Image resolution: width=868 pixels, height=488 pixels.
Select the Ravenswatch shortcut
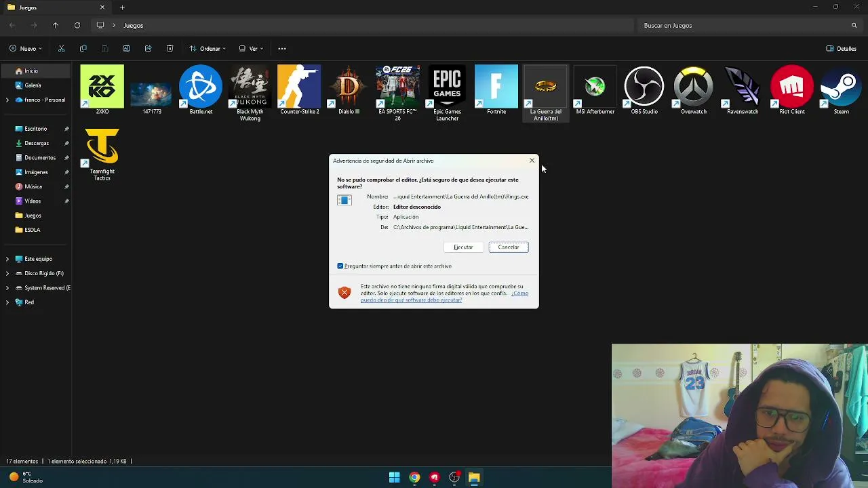[743, 89]
